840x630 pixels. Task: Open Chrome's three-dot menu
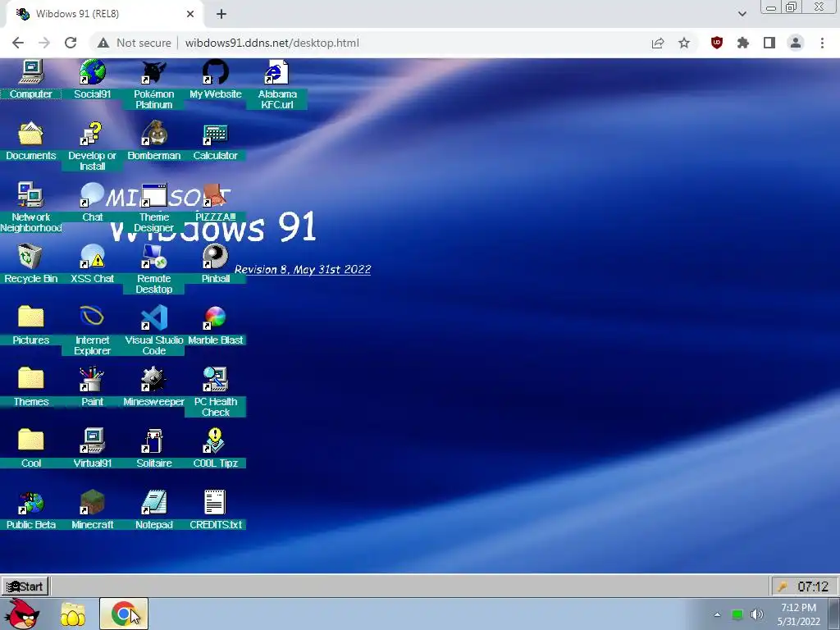822,43
